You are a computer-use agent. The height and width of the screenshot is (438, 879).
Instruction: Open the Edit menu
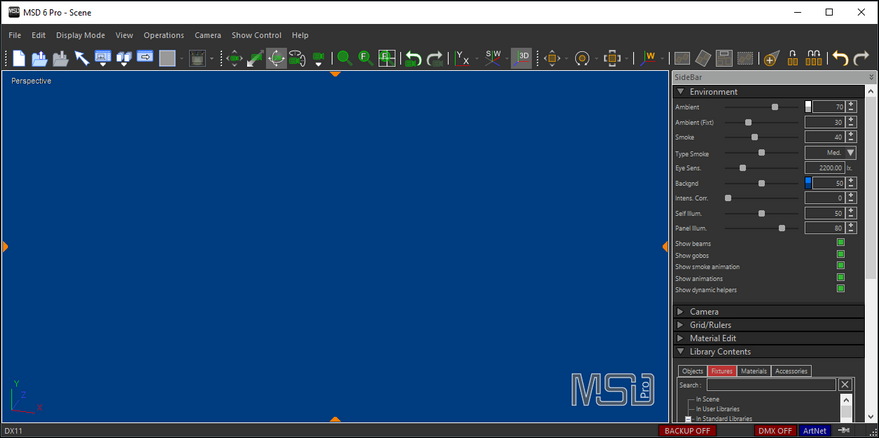[39, 35]
